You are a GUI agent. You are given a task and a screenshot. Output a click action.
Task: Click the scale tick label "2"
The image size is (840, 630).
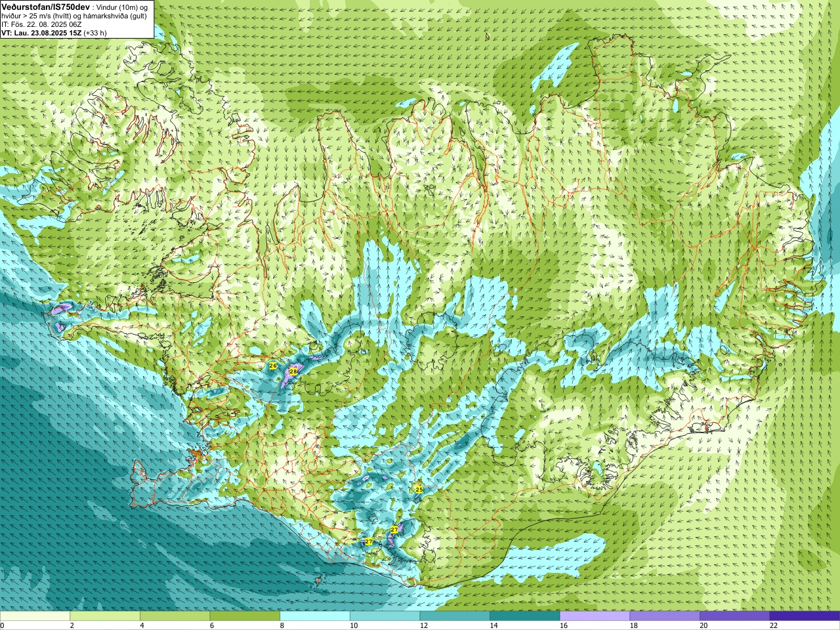pyautogui.click(x=72, y=626)
